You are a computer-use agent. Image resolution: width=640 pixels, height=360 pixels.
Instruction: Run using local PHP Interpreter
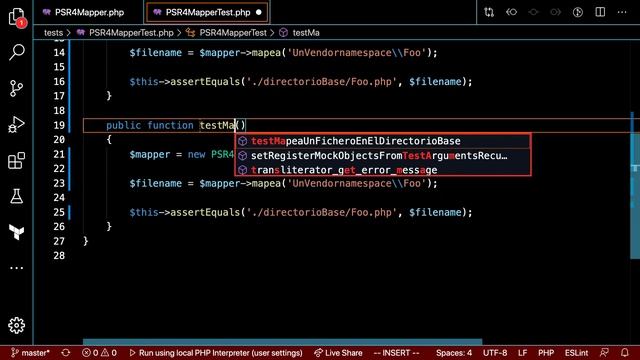pyautogui.click(x=216, y=353)
